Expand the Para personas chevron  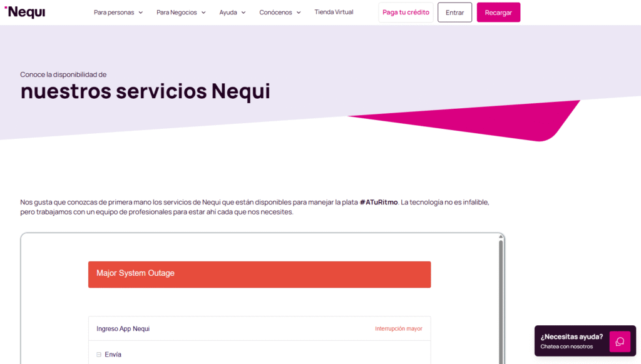pyautogui.click(x=141, y=13)
